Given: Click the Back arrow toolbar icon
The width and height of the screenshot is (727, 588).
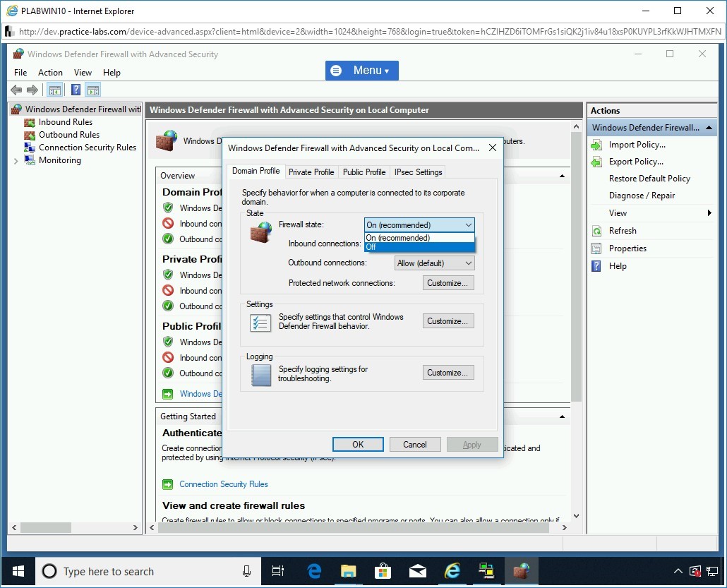Looking at the screenshot, I should point(16,90).
